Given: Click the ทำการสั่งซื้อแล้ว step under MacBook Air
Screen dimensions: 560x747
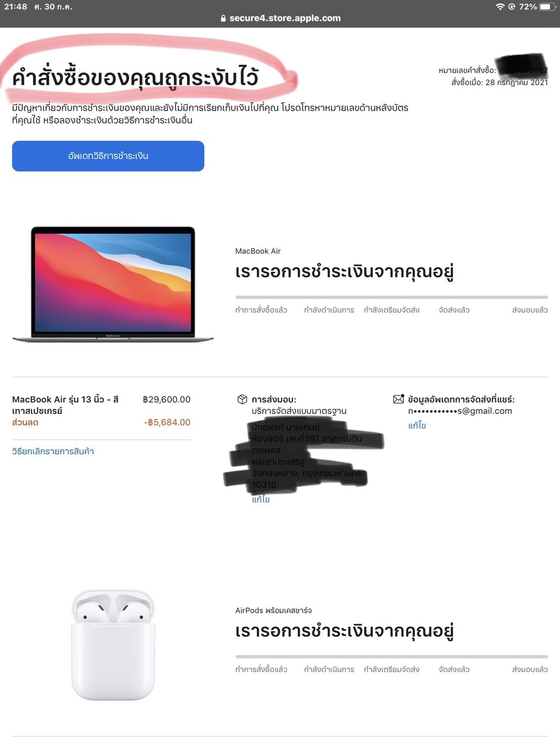Looking at the screenshot, I should 261,310.
